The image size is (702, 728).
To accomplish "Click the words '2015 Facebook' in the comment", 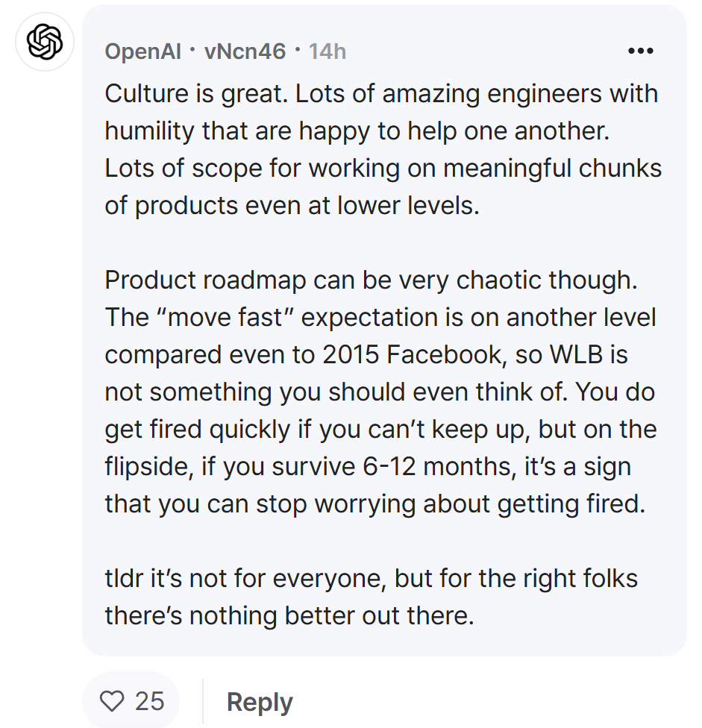I will click(x=413, y=355).
